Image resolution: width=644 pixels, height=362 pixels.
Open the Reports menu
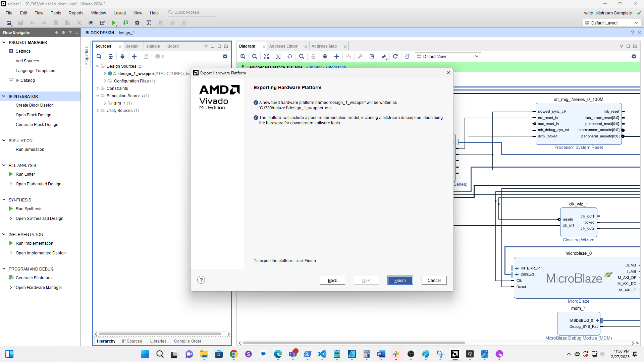click(76, 13)
